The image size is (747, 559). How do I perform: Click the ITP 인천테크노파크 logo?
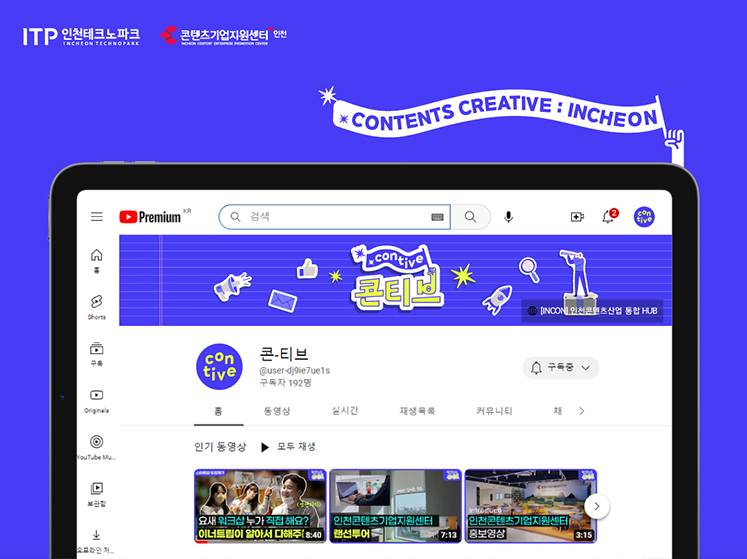(x=81, y=36)
